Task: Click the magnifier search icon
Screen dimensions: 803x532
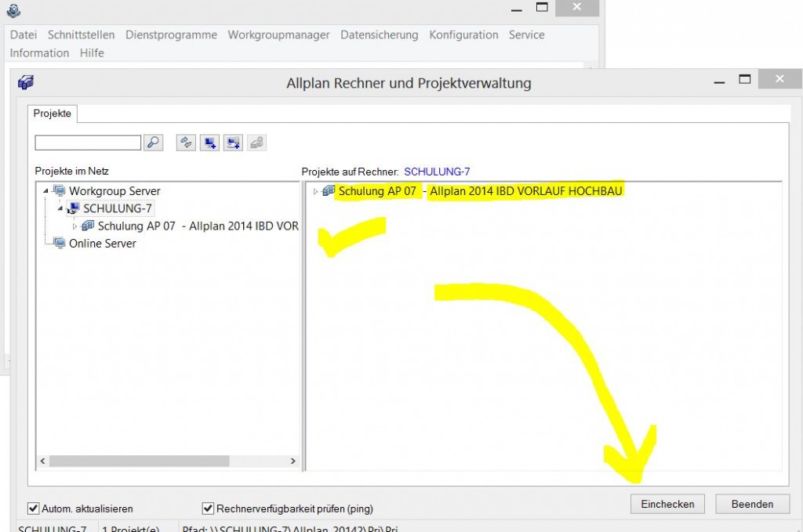Action: coord(154,143)
